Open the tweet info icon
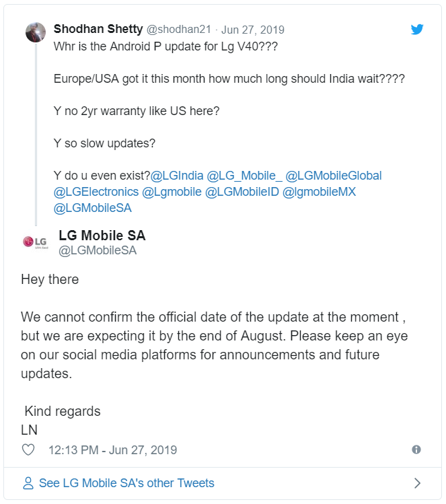The height and width of the screenshot is (504, 446). coord(416,449)
